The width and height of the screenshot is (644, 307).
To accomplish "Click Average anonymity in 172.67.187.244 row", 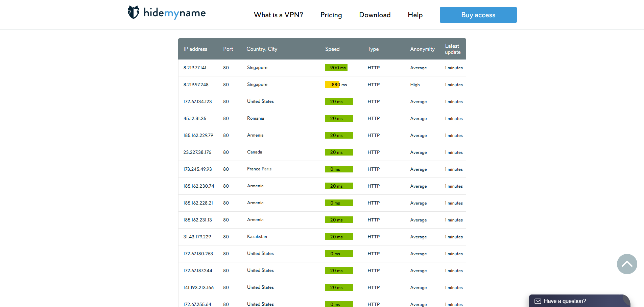I will point(419,271).
